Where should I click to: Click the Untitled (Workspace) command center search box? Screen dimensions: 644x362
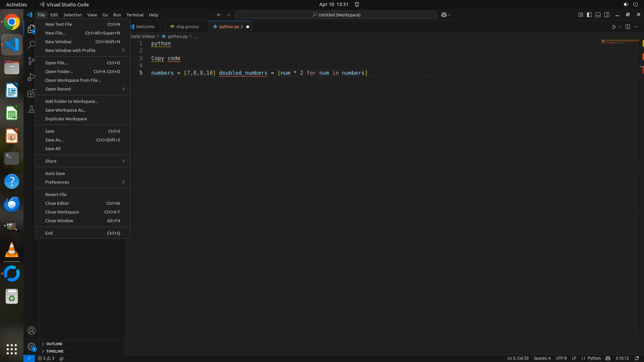[x=336, y=15]
